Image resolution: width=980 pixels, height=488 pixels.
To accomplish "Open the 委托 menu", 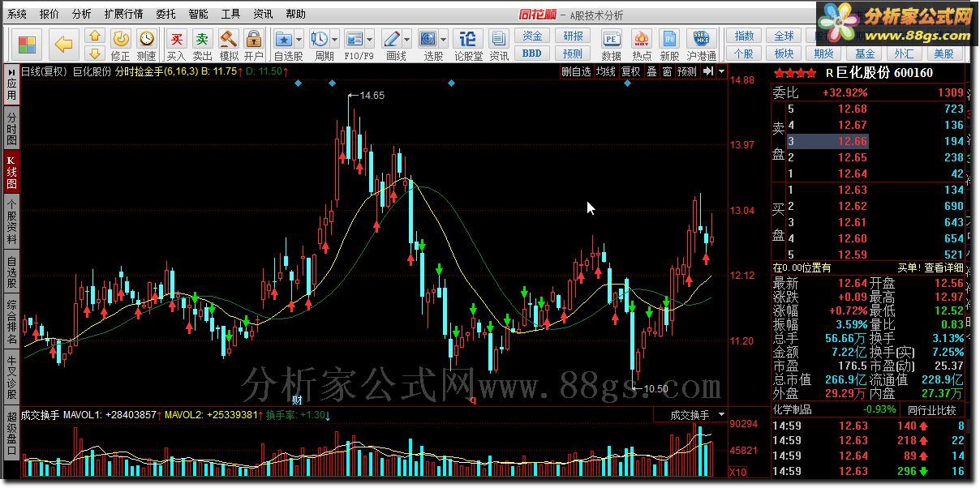I will [x=165, y=14].
